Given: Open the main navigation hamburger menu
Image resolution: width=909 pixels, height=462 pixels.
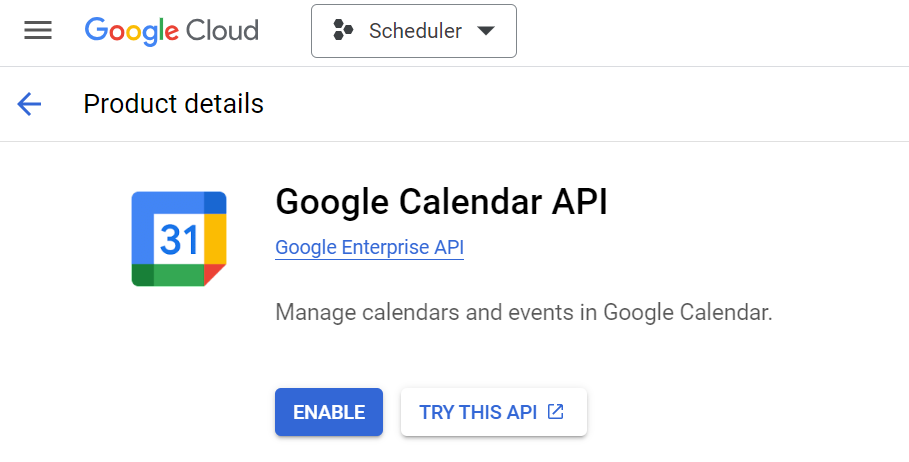Looking at the screenshot, I should (38, 31).
